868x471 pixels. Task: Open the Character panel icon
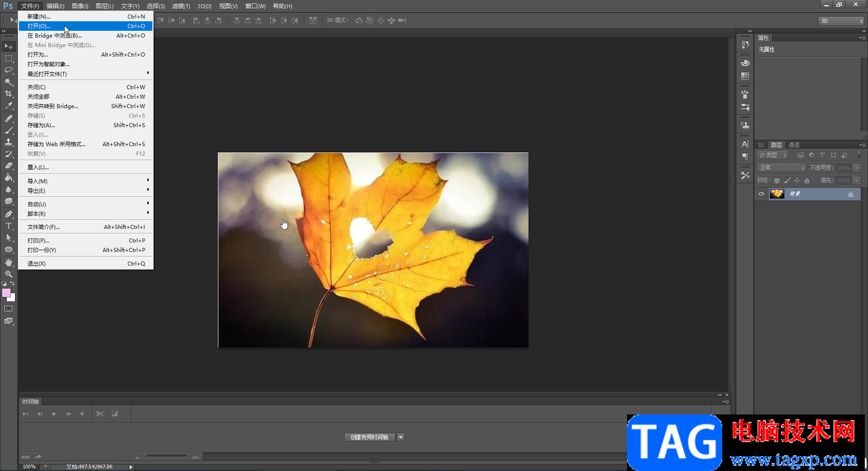pyautogui.click(x=745, y=144)
